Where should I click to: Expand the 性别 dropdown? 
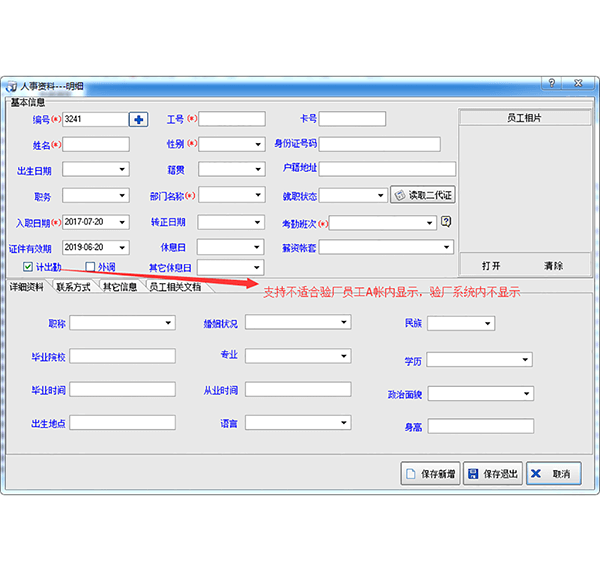pos(258,145)
